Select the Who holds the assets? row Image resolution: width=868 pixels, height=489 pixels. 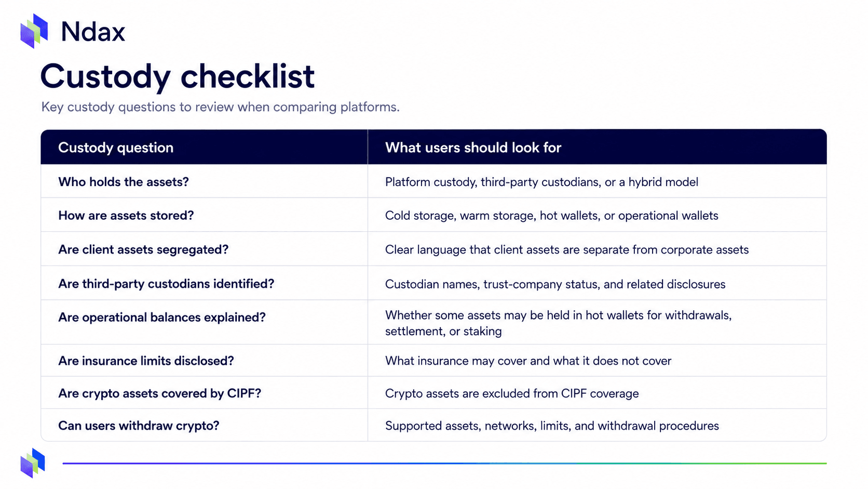point(433,181)
